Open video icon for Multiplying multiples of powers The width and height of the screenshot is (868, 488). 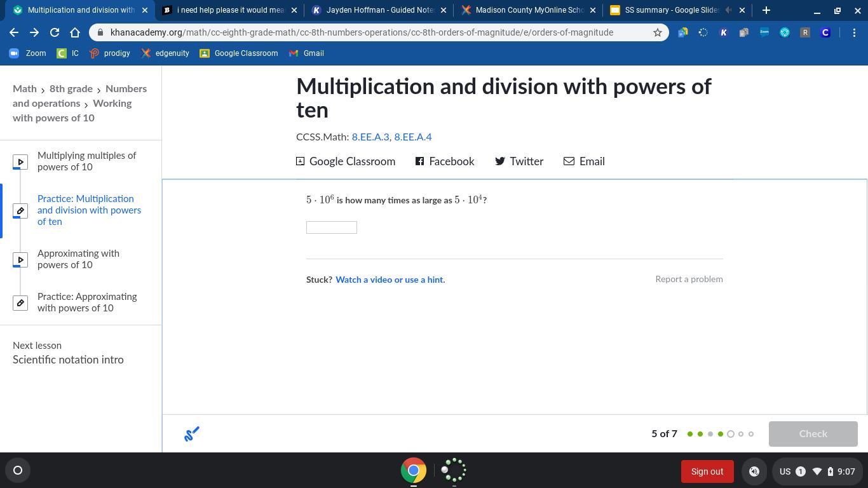point(20,161)
